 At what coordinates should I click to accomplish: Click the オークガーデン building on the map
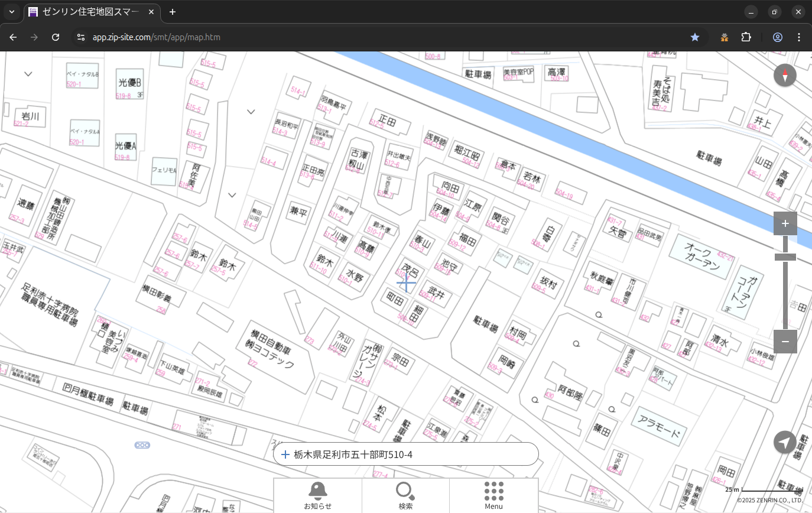pos(702,256)
